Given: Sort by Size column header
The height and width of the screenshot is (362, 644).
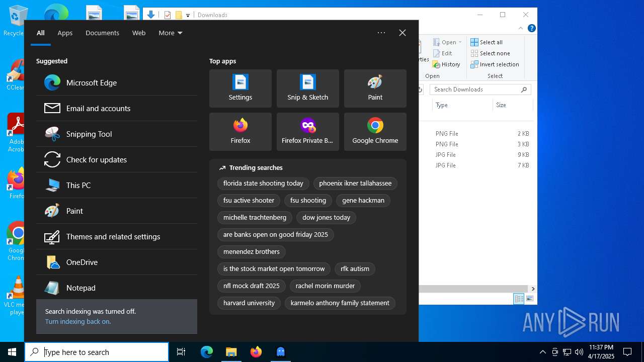Looking at the screenshot, I should point(512,105).
